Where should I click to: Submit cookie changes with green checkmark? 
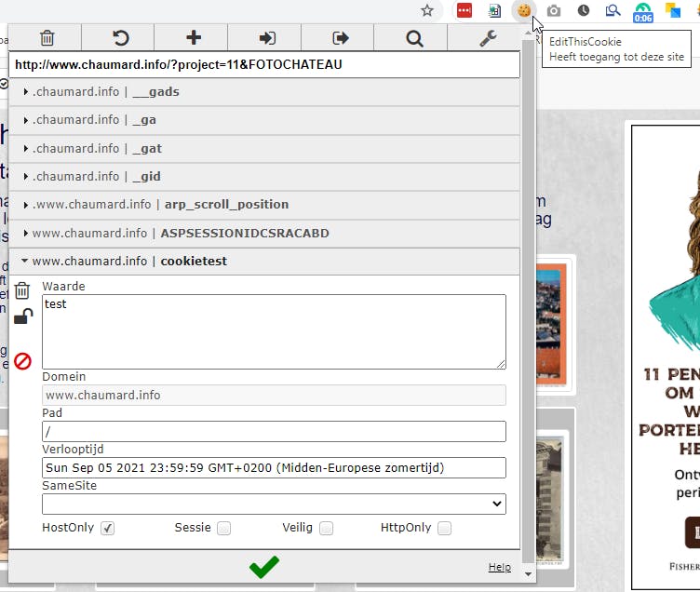264,567
